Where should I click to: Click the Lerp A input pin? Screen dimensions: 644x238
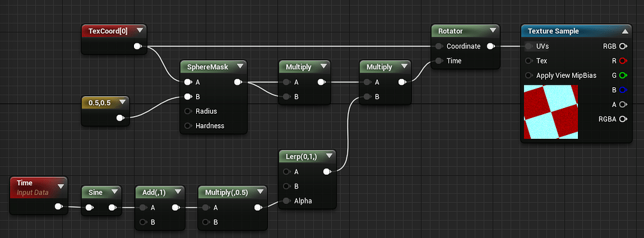tap(287, 171)
